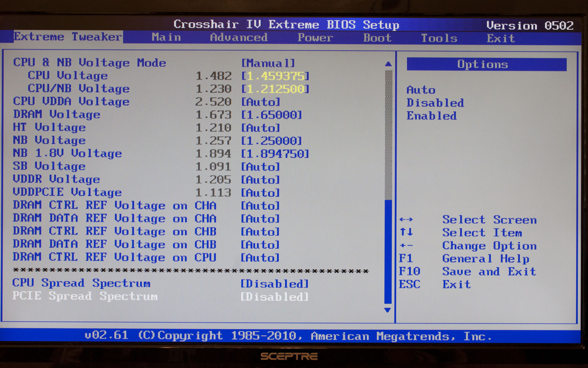The height and width of the screenshot is (368, 588).
Task: Change DRAM CTRL REF Voltage on CPU value
Action: click(260, 258)
